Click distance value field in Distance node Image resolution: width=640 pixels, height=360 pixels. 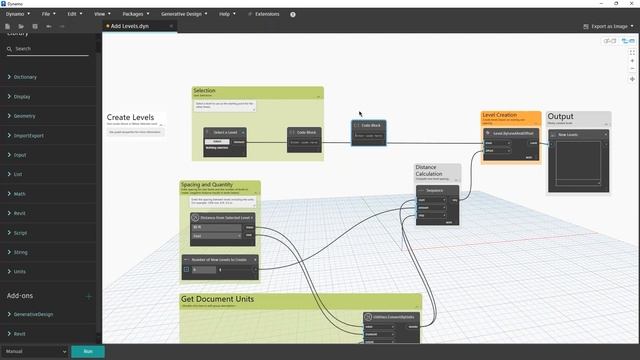(x=217, y=227)
